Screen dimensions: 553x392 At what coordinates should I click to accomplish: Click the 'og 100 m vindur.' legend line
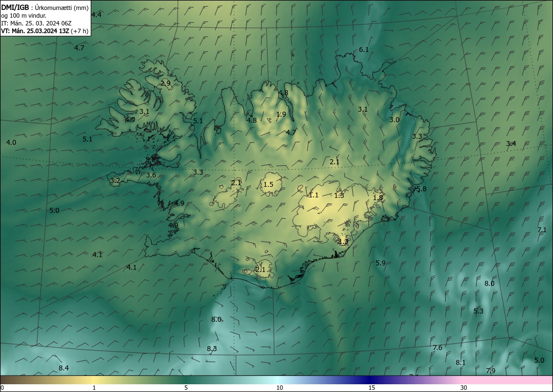point(24,15)
